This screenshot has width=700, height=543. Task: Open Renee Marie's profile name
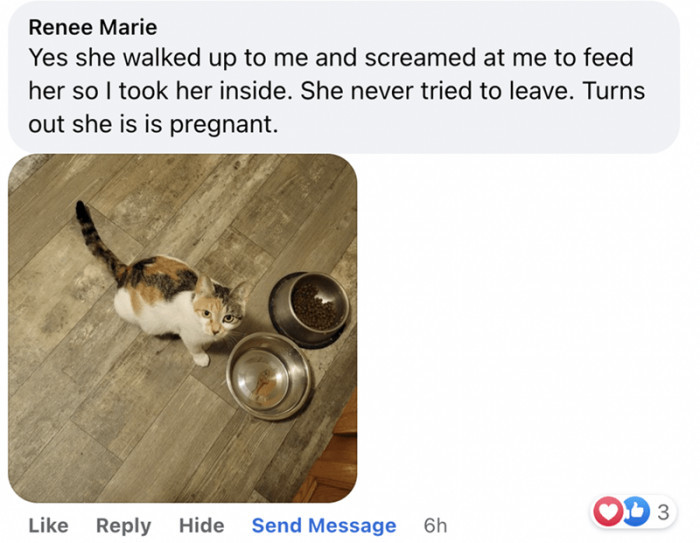point(93,27)
